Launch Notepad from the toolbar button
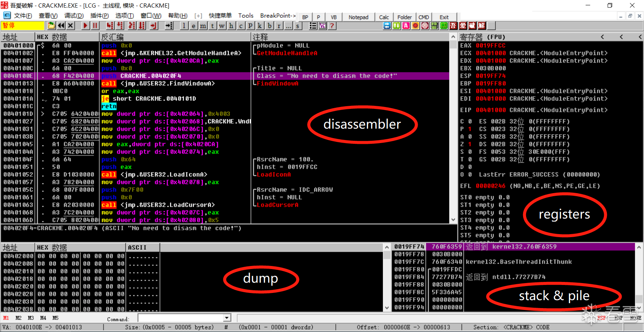This screenshot has height=332, width=644. (x=359, y=17)
